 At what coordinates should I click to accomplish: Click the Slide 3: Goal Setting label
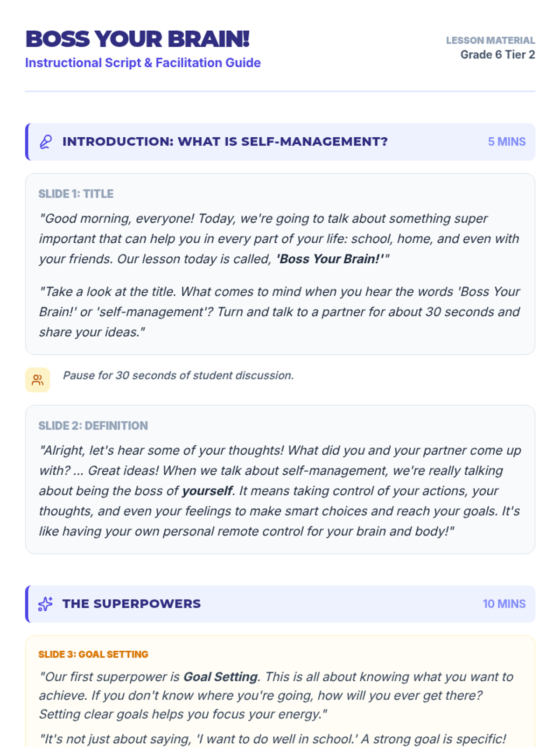click(93, 654)
